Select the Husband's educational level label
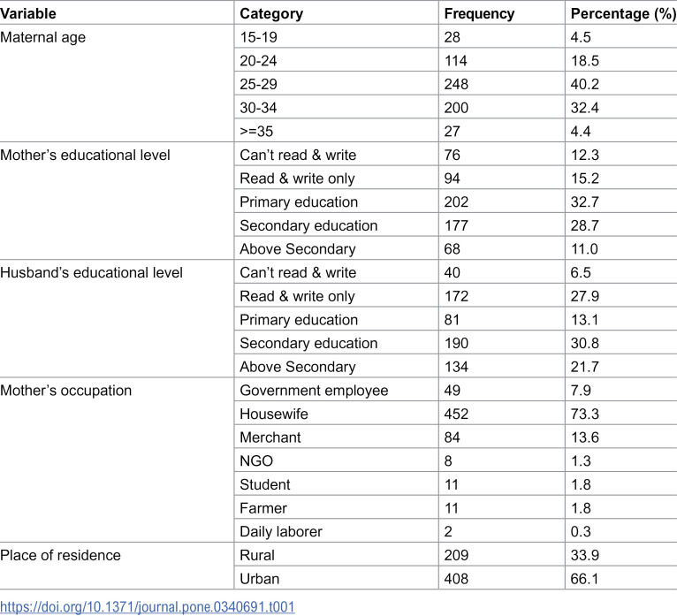677x616 pixels. pos(92,273)
